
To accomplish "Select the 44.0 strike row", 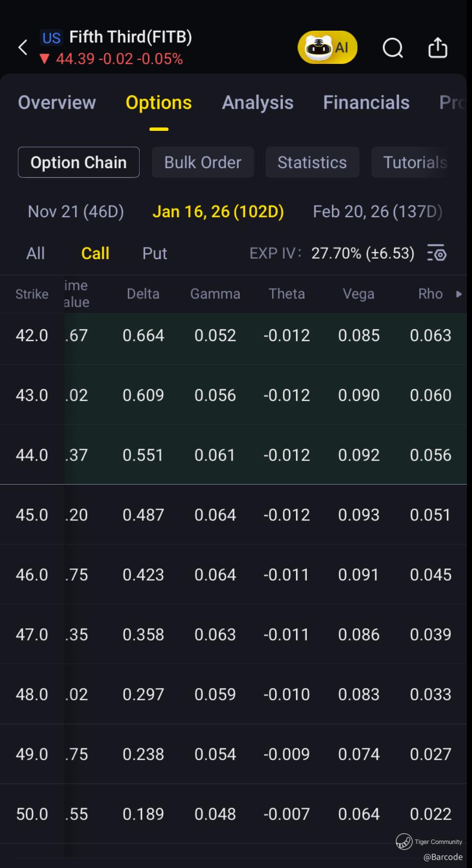I will [233, 455].
